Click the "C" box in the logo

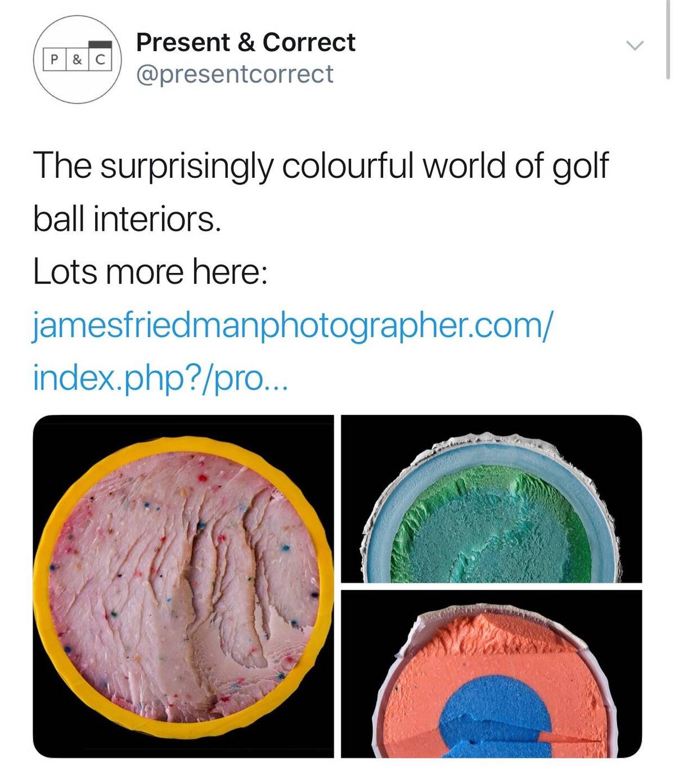coord(100,59)
